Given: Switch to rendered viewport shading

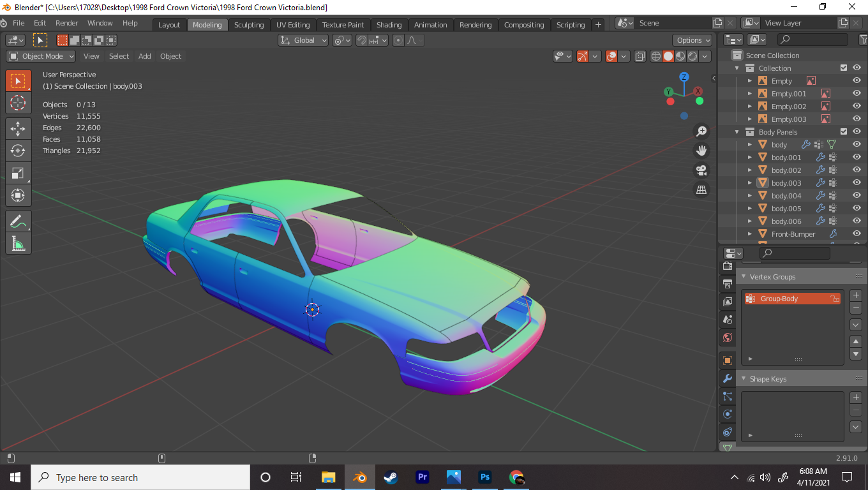Looking at the screenshot, I should [692, 56].
